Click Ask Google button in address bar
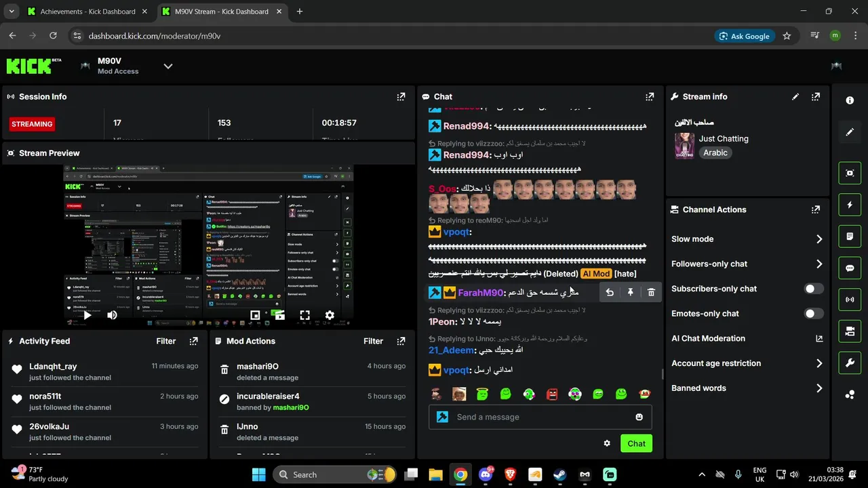868x488 pixels. coord(745,36)
